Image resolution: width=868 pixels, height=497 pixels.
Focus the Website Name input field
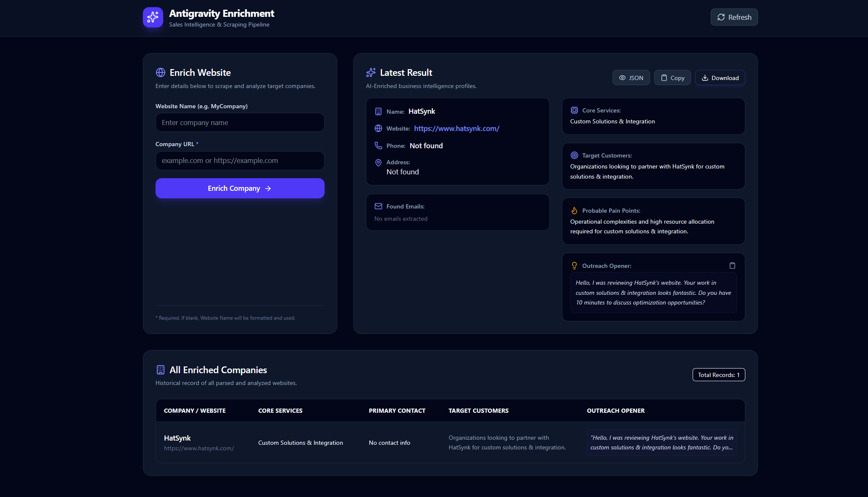240,123
